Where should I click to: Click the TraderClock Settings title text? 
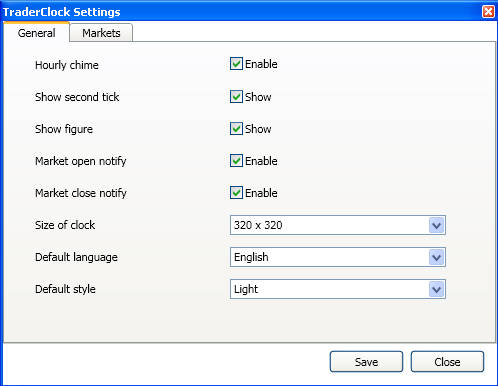click(x=62, y=12)
